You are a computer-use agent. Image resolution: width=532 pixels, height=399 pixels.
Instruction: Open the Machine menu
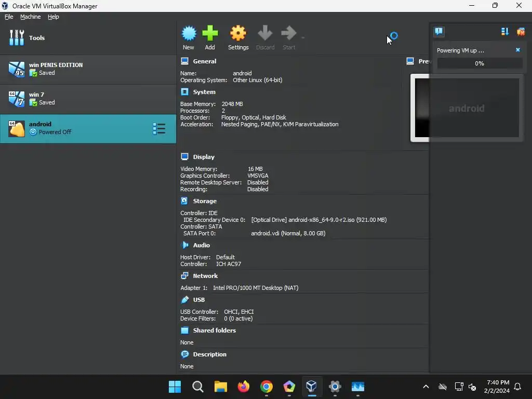tap(31, 17)
